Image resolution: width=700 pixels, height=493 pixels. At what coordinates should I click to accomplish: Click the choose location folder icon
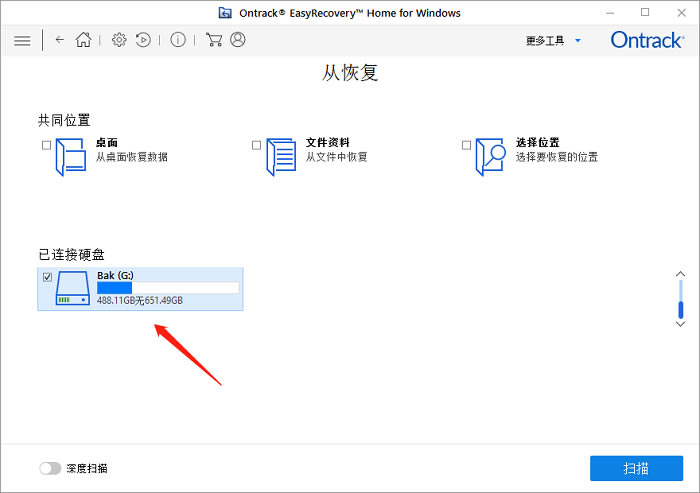click(x=491, y=157)
